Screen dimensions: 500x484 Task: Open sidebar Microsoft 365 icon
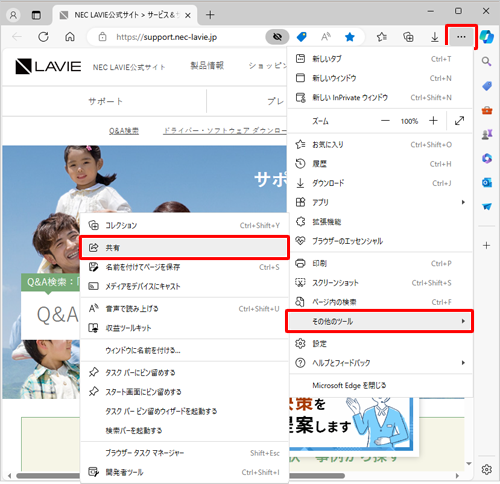tap(487, 158)
